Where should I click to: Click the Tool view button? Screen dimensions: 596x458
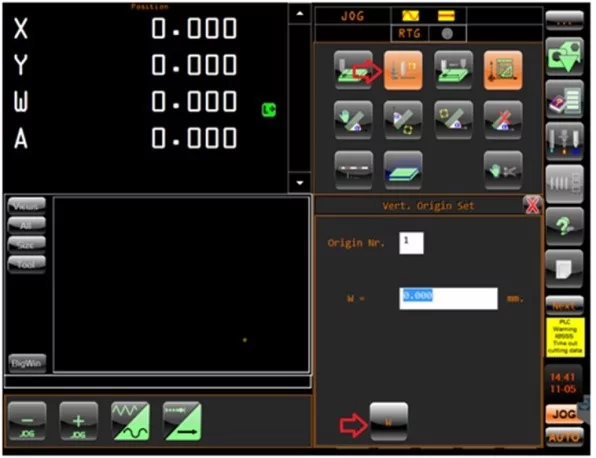[x=27, y=264]
